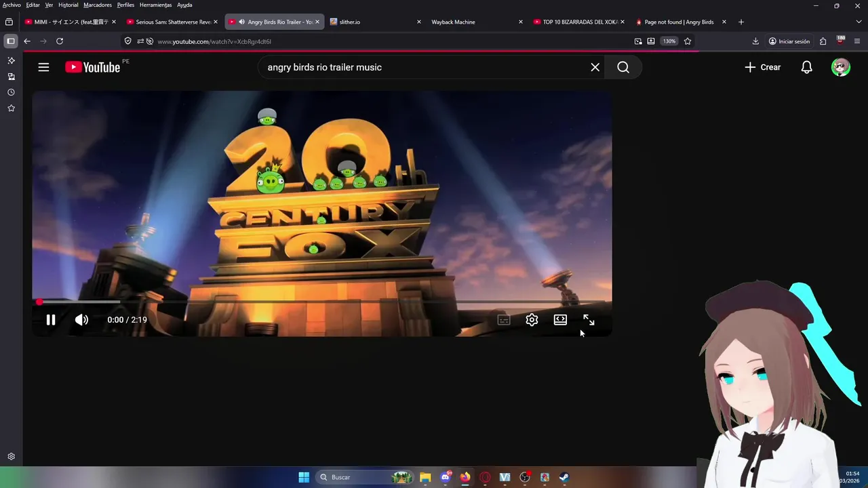Bookmark this page with star
The image size is (868, 488).
click(688, 41)
